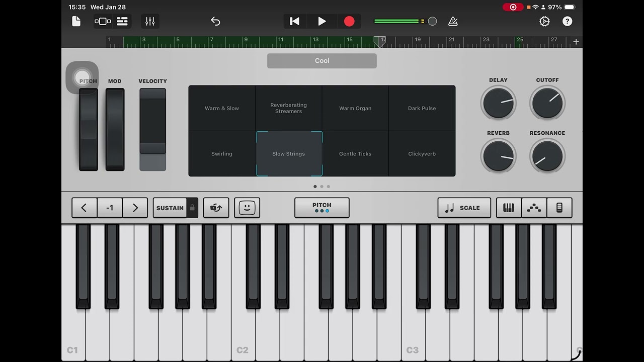
Task: Open My Songs document browser icon
Action: tap(76, 21)
